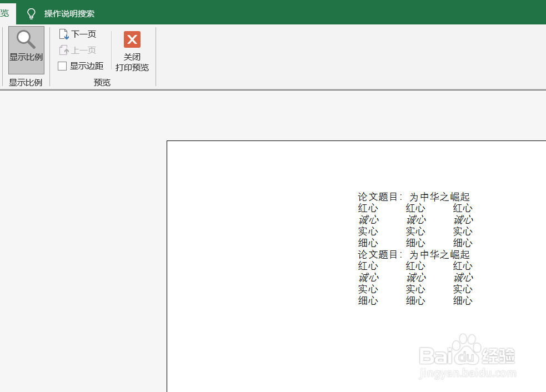The width and height of the screenshot is (546, 392).
Task: Click the 显示比例 group label below the zoom button
Action: pos(26,82)
